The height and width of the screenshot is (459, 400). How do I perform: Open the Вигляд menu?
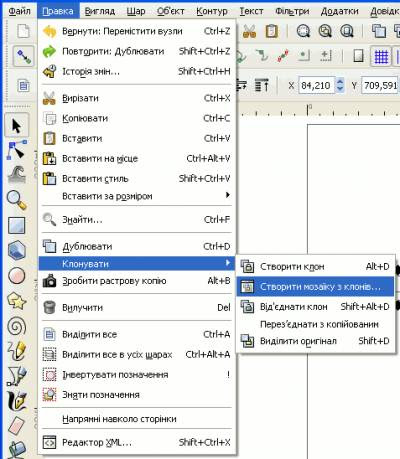pos(100,11)
